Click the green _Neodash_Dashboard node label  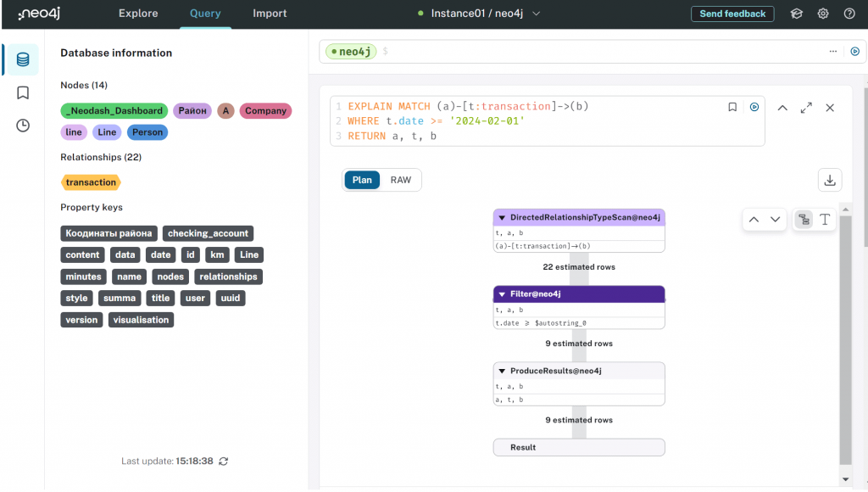click(114, 111)
